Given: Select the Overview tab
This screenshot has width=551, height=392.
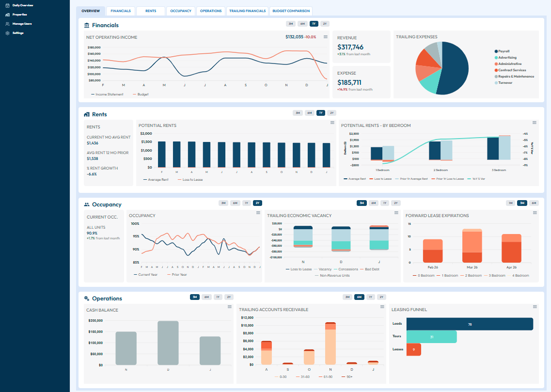Looking at the screenshot, I should tap(91, 11).
